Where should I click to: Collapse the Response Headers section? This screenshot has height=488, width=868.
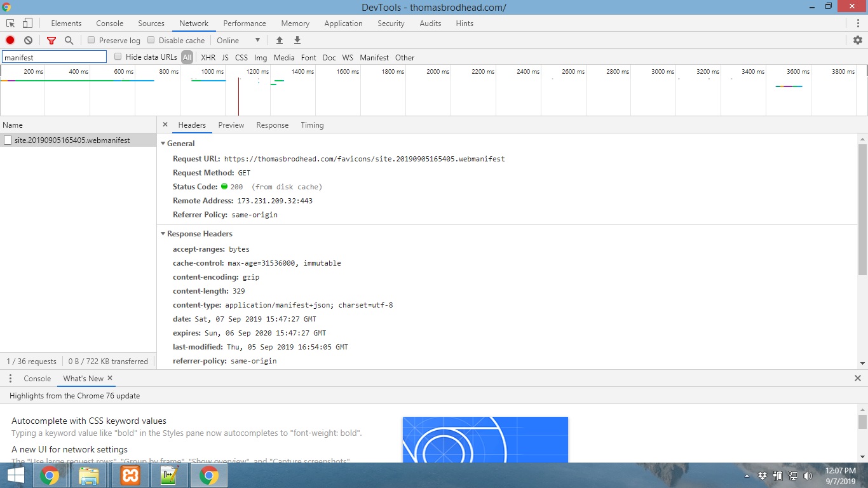pos(163,234)
